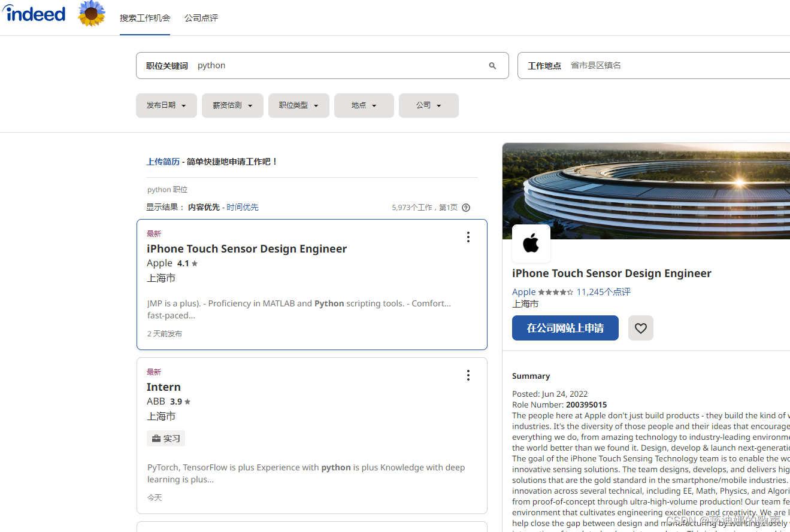The height and width of the screenshot is (532, 790).
Task: Click the MATLAB and Python snippet on Apple card
Action: [299, 309]
